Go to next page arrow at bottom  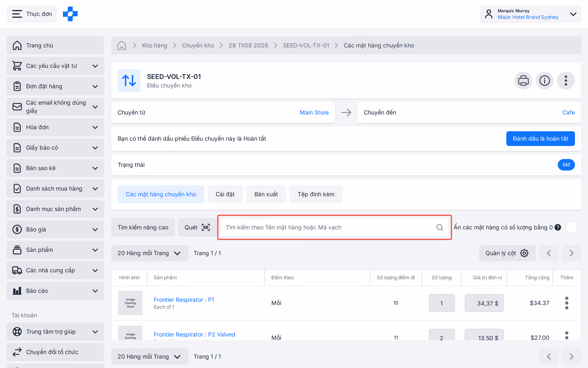(571, 356)
